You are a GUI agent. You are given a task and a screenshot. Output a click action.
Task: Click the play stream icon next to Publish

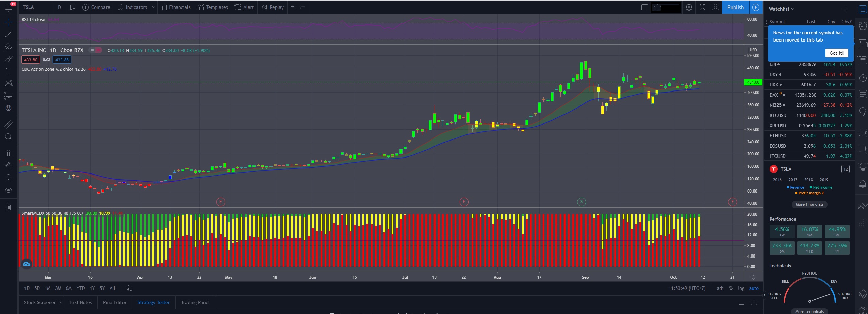click(x=756, y=7)
